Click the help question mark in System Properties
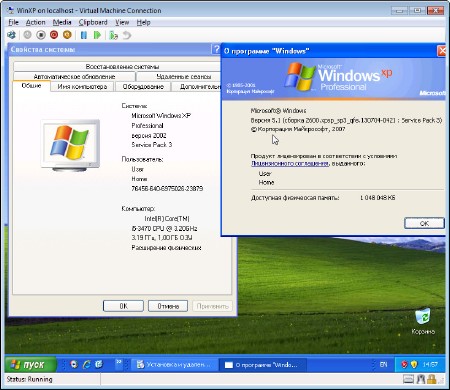450x390 pixels. (x=216, y=49)
